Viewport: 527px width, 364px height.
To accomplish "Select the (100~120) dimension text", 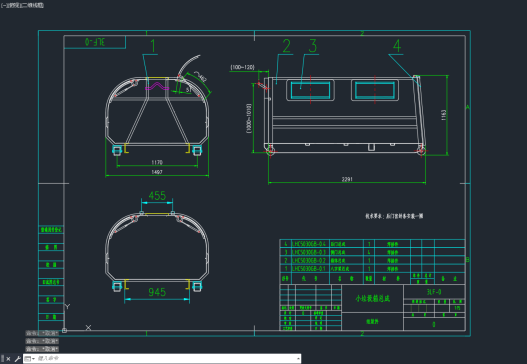I will (242, 68).
